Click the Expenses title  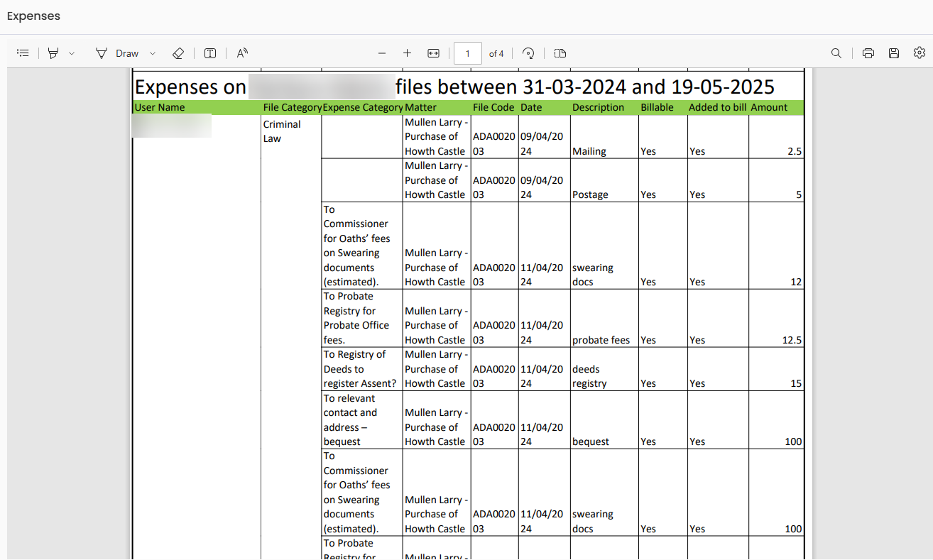[x=33, y=16]
